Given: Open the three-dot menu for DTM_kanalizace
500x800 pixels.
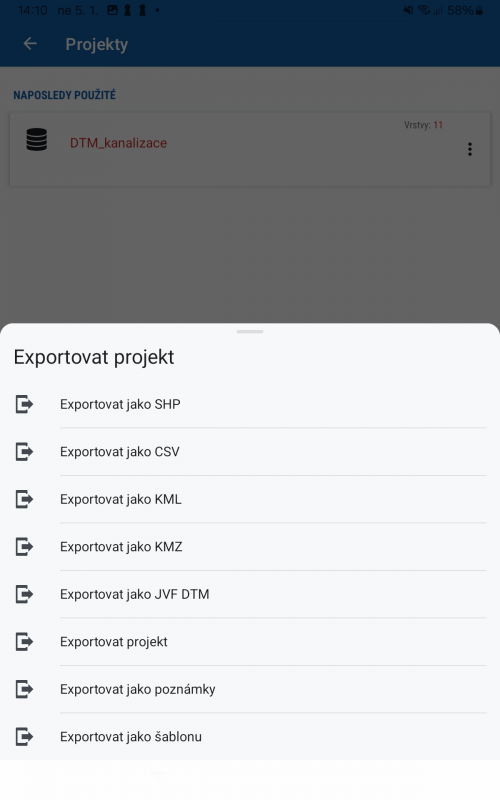Looking at the screenshot, I should click(470, 149).
